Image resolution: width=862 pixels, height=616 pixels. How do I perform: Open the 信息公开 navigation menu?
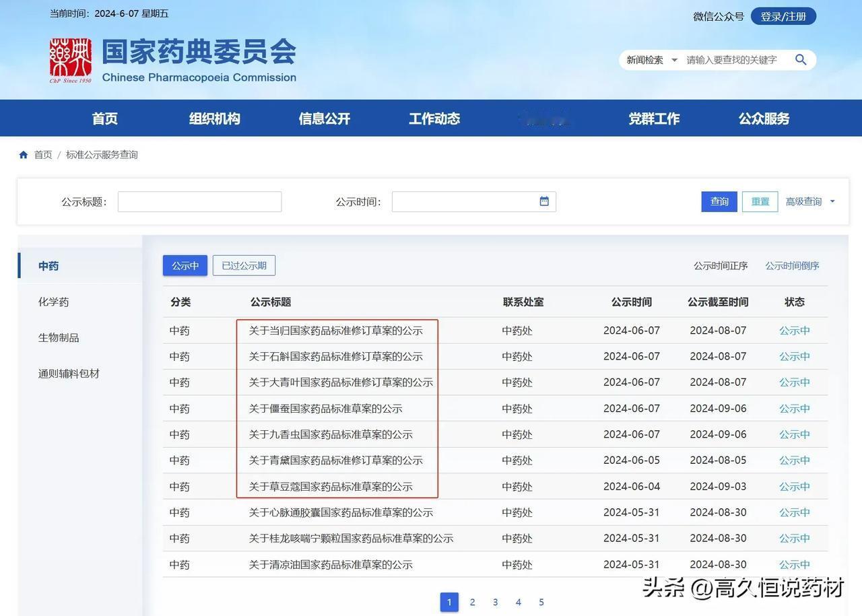[x=325, y=118]
